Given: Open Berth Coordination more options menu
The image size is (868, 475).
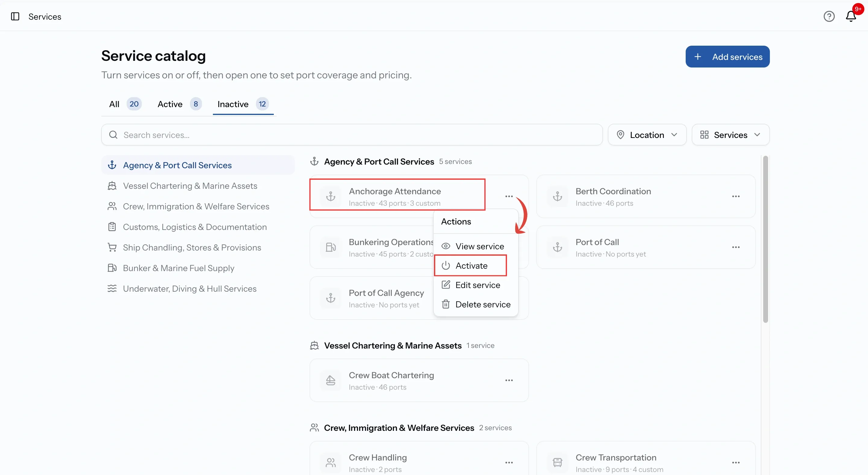Looking at the screenshot, I should 736,196.
